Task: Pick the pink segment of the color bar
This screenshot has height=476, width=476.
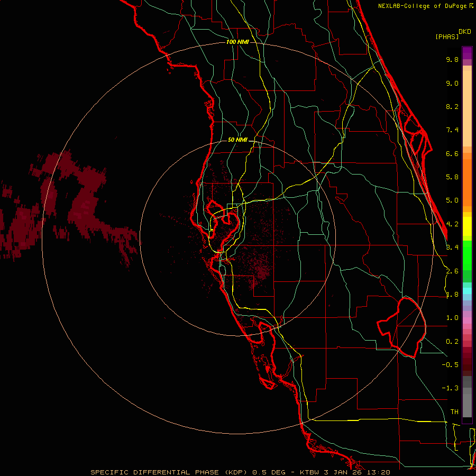Action: click(467, 321)
